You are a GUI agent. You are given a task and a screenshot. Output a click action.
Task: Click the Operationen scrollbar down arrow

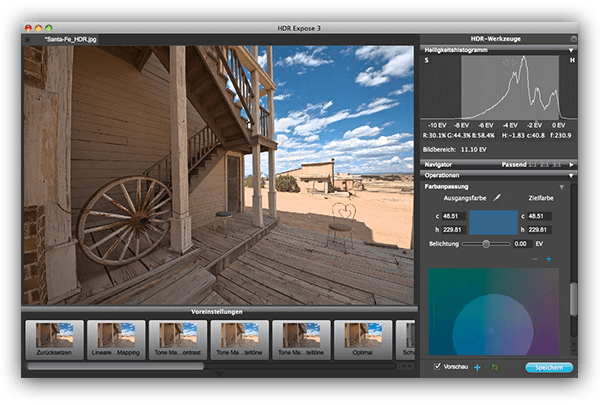(x=573, y=351)
